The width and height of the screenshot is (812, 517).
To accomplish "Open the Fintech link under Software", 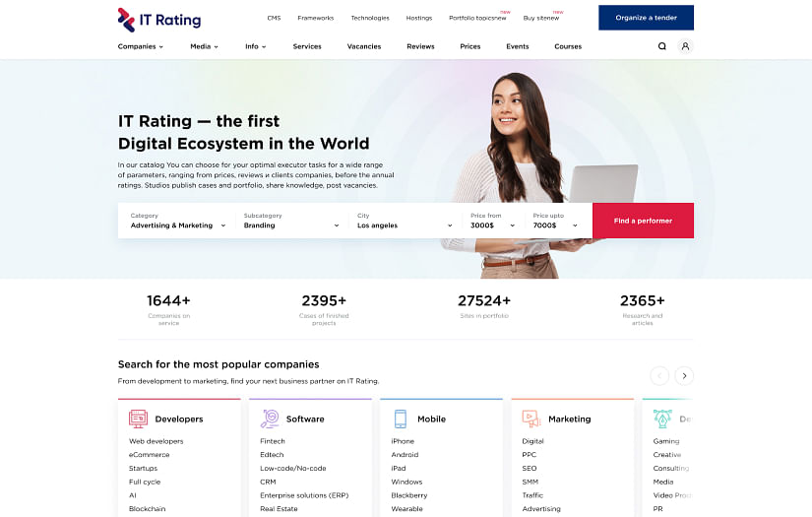I will [273, 441].
